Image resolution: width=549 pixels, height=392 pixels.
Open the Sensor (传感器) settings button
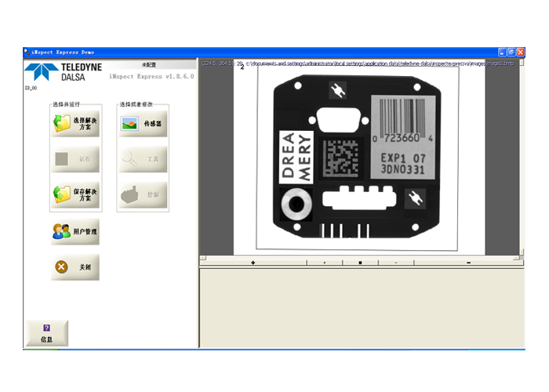[143, 123]
